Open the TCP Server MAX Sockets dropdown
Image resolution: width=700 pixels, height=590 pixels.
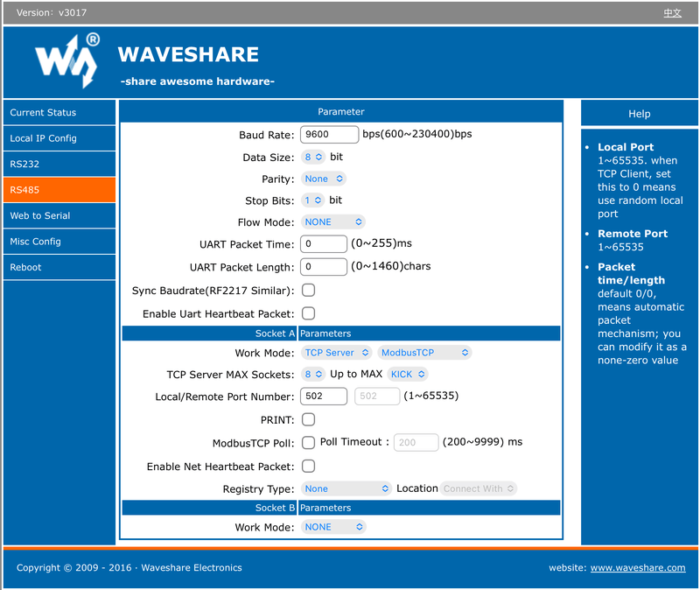[x=313, y=375]
